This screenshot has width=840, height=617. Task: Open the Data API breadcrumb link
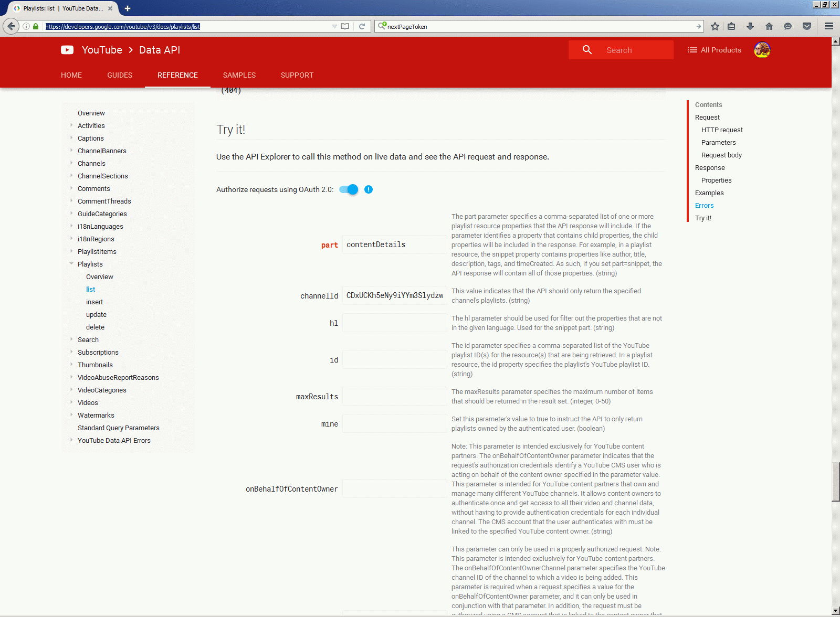[x=160, y=50]
